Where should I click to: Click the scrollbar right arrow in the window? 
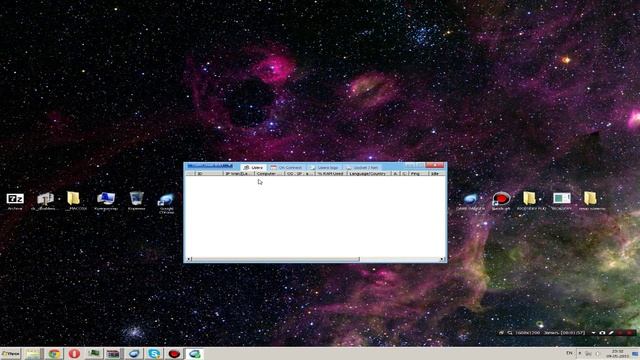(442, 259)
